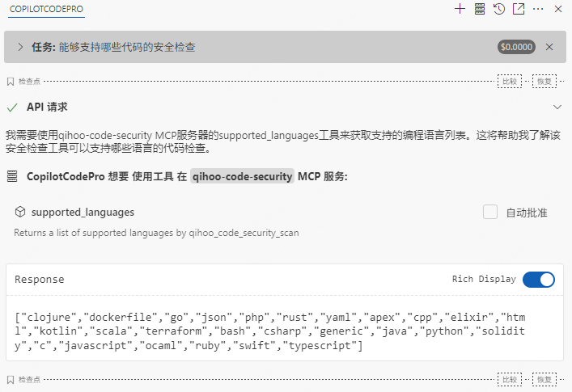Click the top checkpoint bookmark icon
The image size is (572, 392).
pos(10,82)
